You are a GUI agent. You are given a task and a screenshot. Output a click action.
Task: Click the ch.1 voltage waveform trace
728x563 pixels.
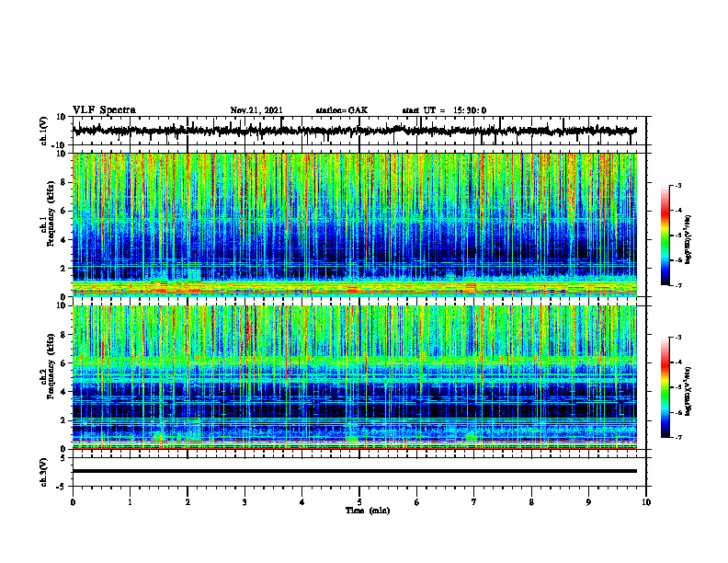pyautogui.click(x=354, y=131)
